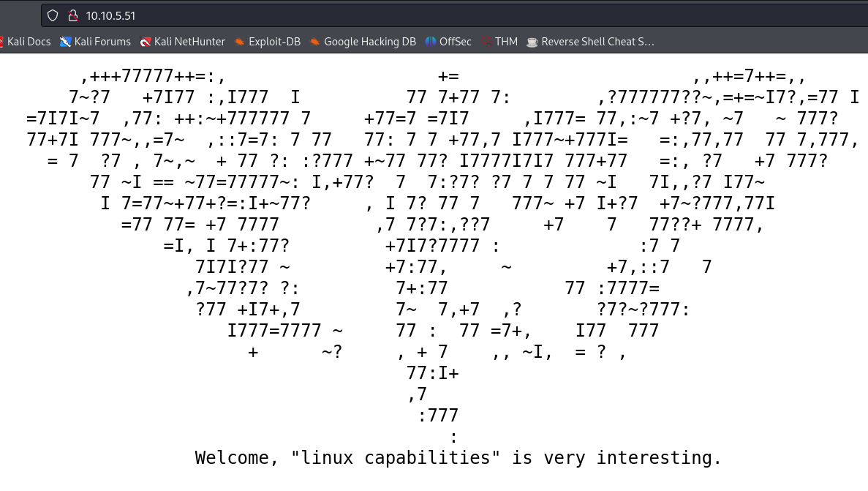868x491 pixels.
Task: Click the THM cloud favicon
Action: click(x=486, y=42)
